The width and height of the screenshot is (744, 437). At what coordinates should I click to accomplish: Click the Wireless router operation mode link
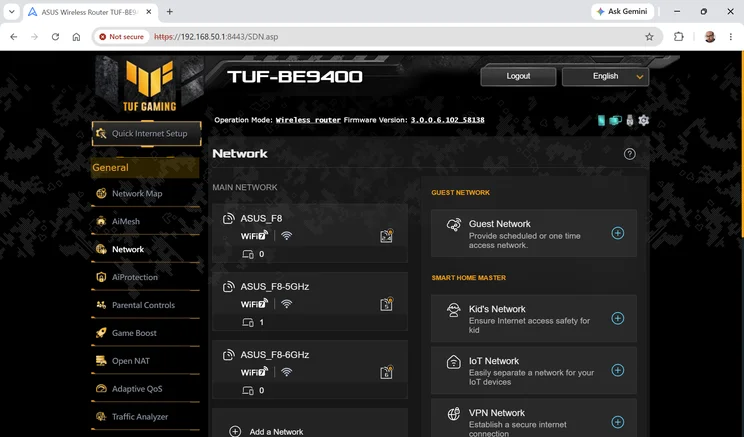pos(308,120)
